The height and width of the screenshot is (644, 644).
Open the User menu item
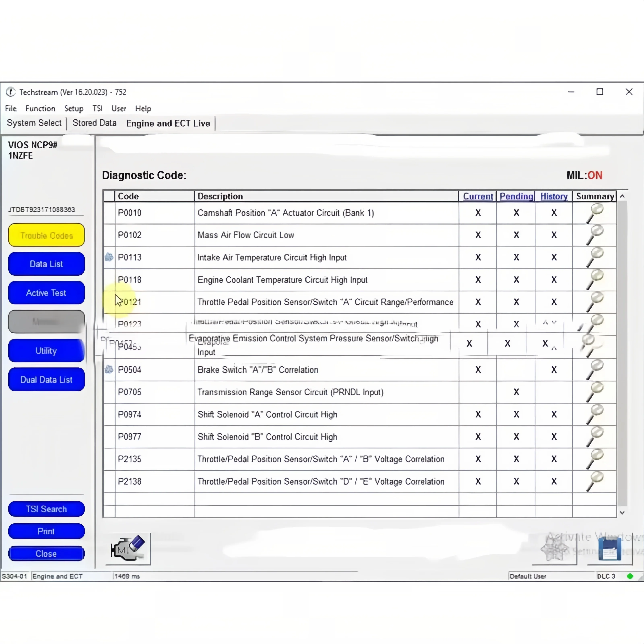(x=119, y=108)
